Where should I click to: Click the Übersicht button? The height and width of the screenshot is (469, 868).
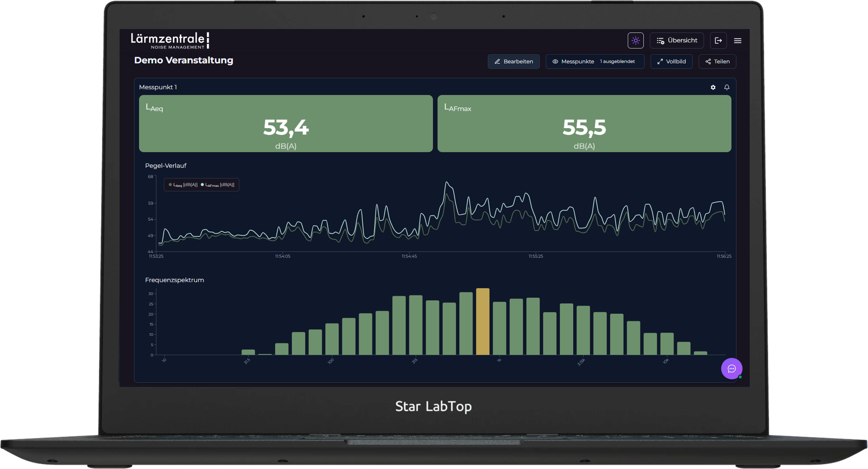(676, 41)
